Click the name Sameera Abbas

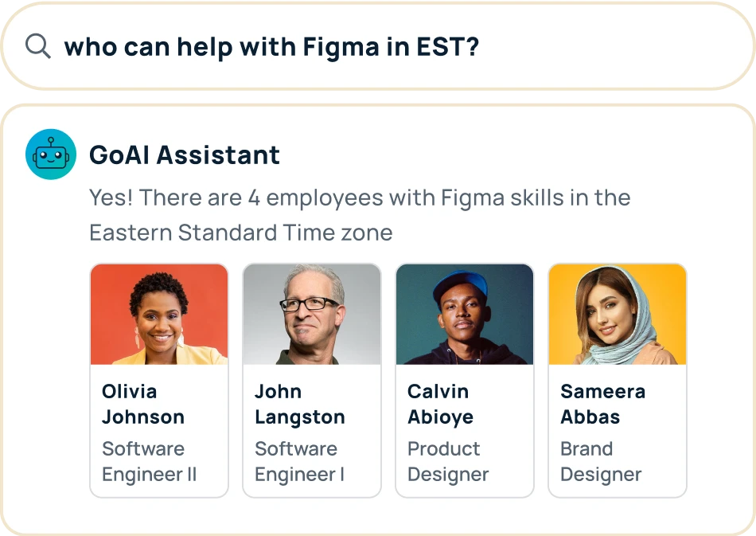(602, 404)
